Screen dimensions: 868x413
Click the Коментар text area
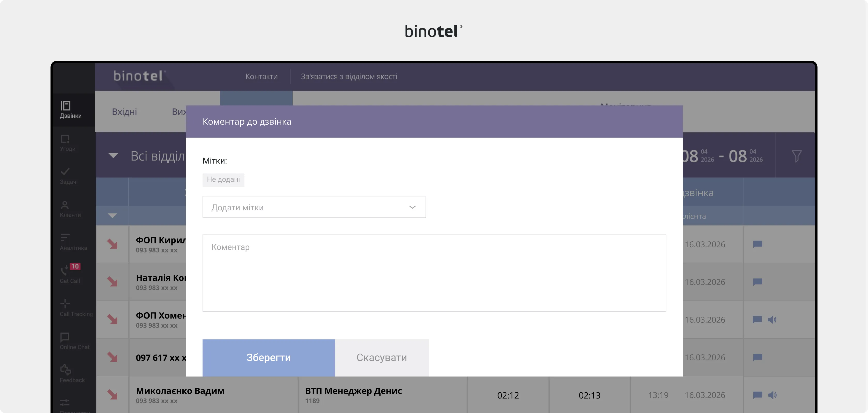[x=434, y=273]
